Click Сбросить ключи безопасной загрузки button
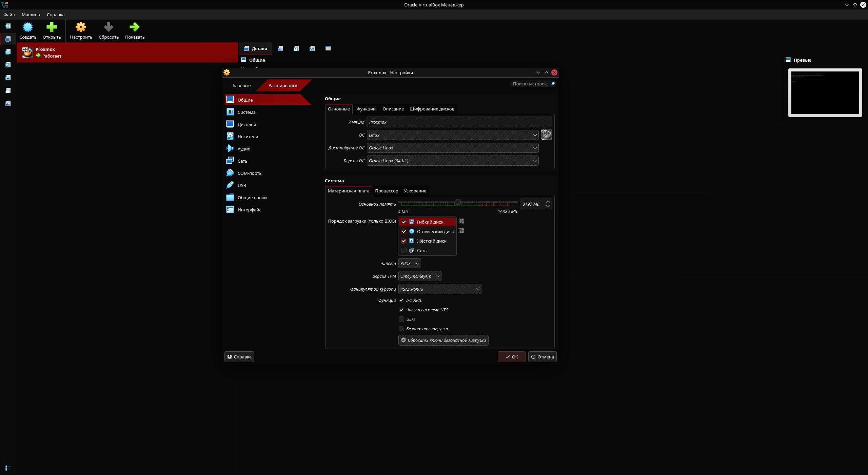The width and height of the screenshot is (868, 475). [x=443, y=340]
